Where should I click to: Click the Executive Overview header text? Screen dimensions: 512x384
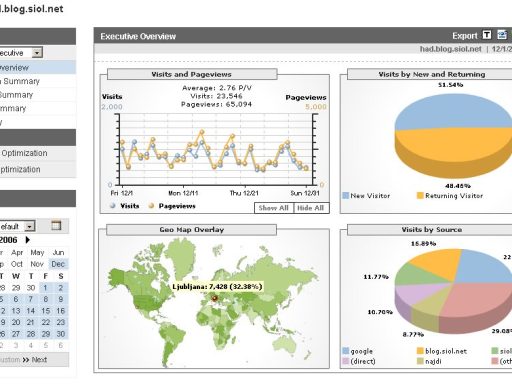click(x=138, y=36)
